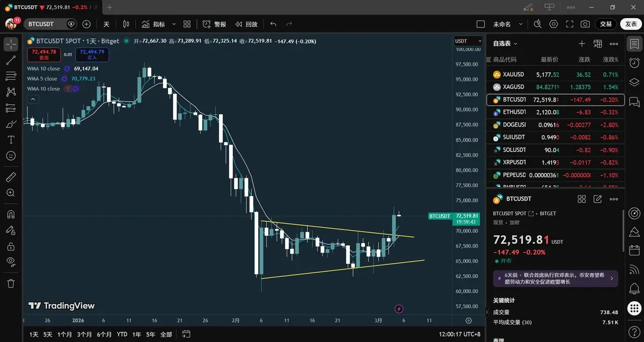The image size is (644, 342).
Task: Enter fullscreen chart mode
Action: 569,24
